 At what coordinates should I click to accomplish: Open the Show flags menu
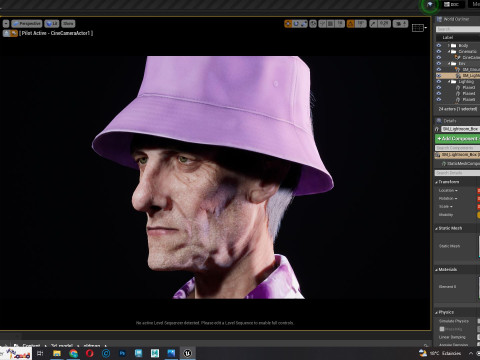(68, 24)
